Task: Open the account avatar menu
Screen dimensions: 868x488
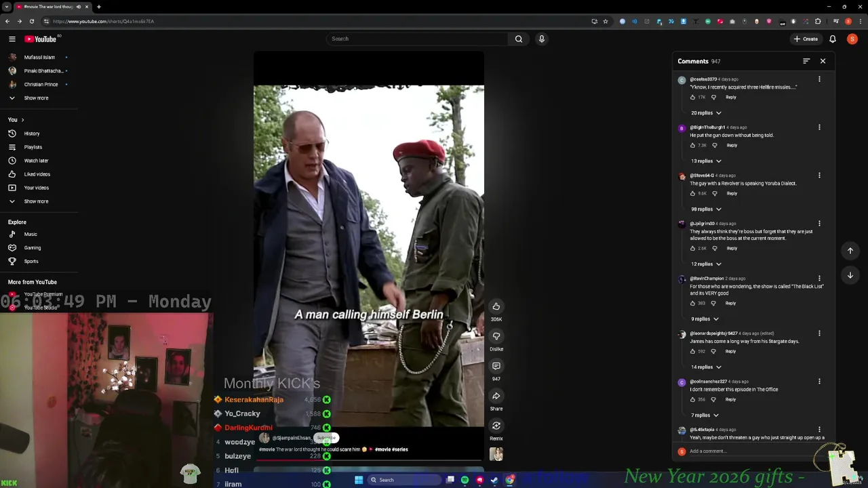Action: tap(852, 39)
